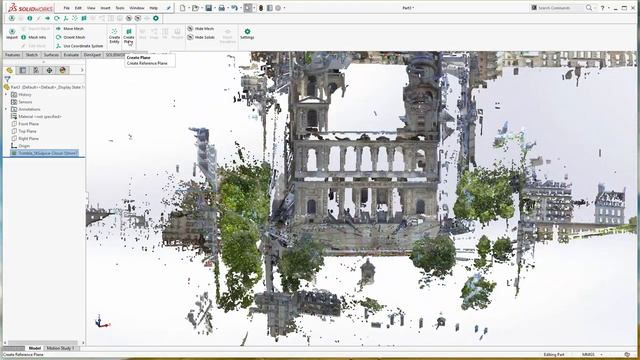Open the DisplayManager tab icon

(x=62, y=70)
